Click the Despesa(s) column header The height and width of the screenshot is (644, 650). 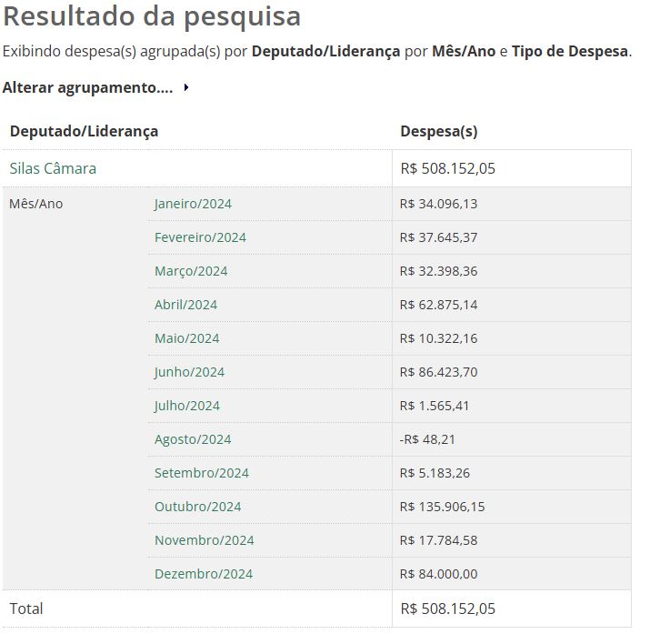[438, 131]
